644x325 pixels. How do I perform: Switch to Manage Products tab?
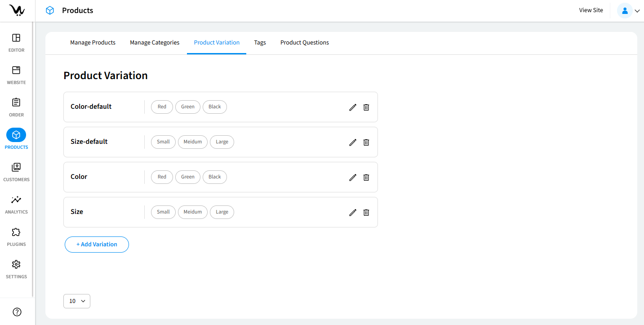point(93,43)
